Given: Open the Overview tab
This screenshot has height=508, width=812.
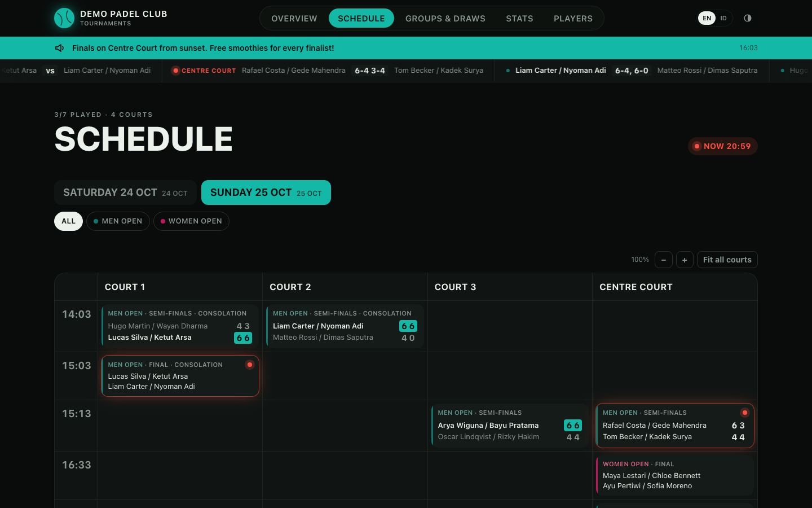Looking at the screenshot, I should [x=294, y=18].
